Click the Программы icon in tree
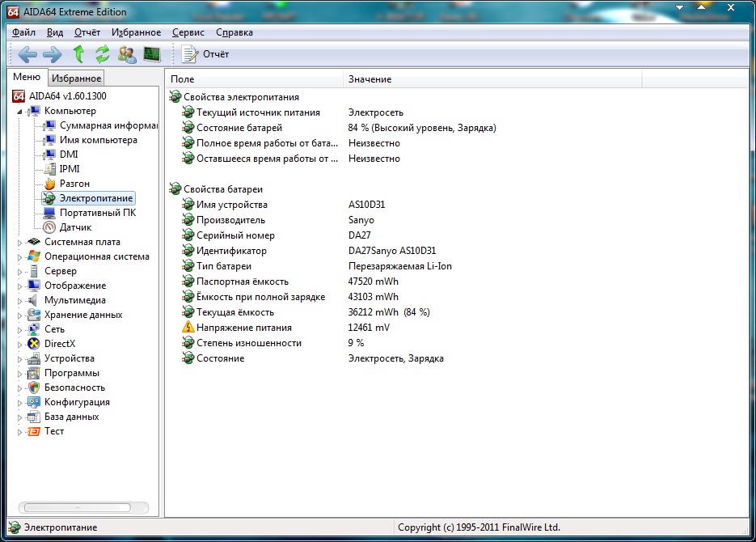 click(x=34, y=373)
